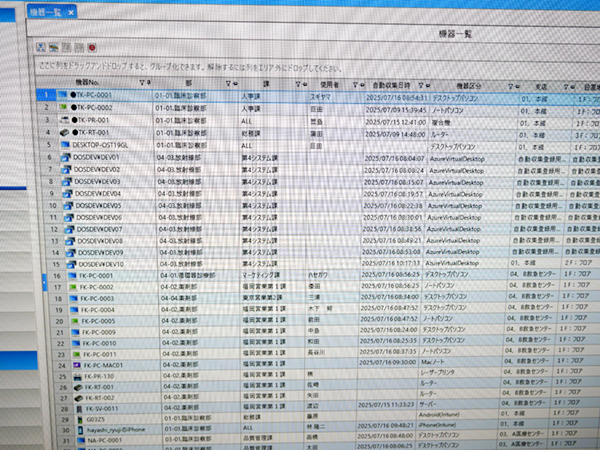
Task: Click the 2025/07/15 11:33:23 timestamp cell
Action: pos(386,404)
